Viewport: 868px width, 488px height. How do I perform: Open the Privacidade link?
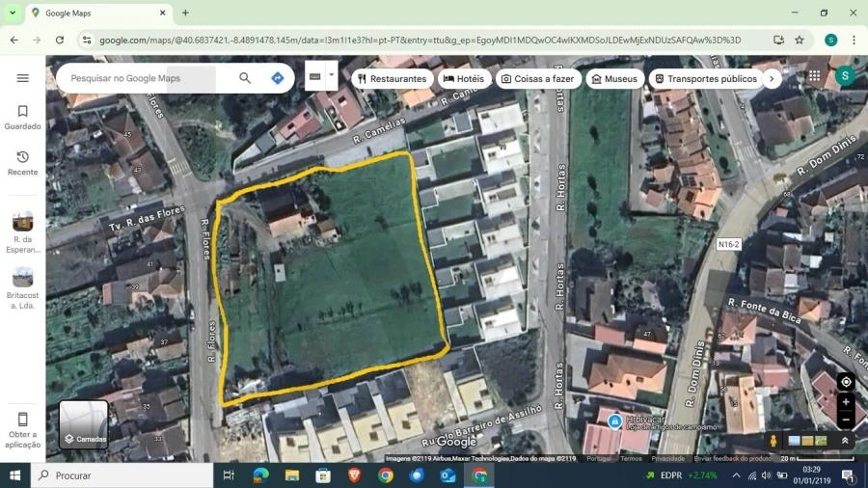668,459
